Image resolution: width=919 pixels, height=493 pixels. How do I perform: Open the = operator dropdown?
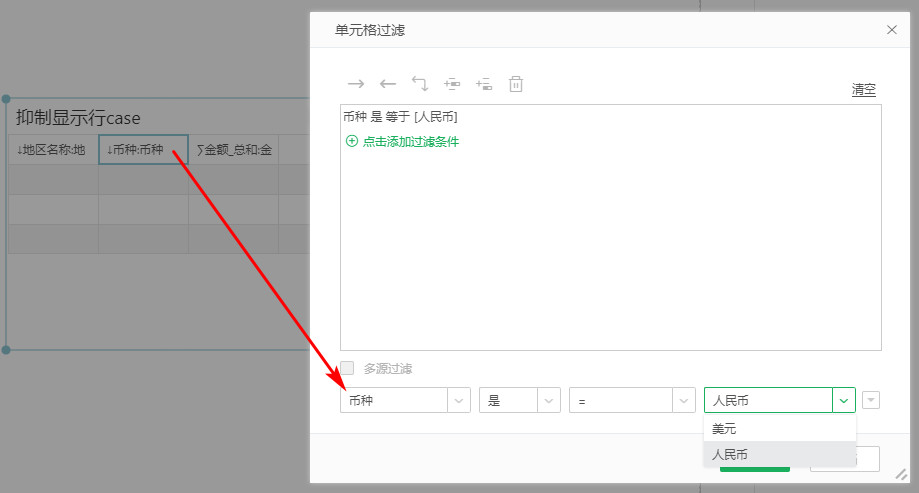(684, 400)
